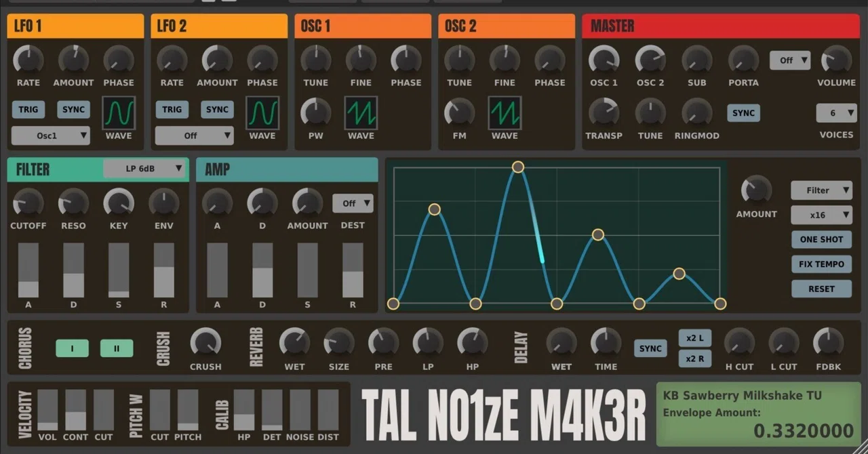
Task: Toggle Chorus I on or off
Action: 73,349
